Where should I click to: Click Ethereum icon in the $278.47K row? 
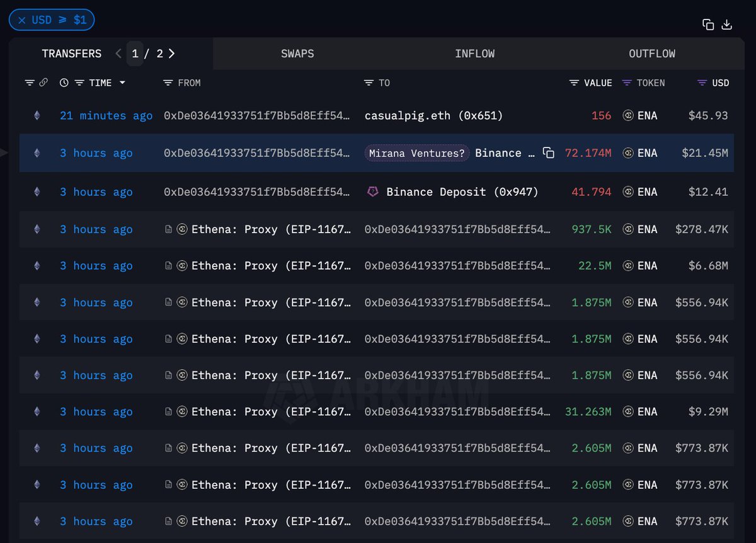37,229
